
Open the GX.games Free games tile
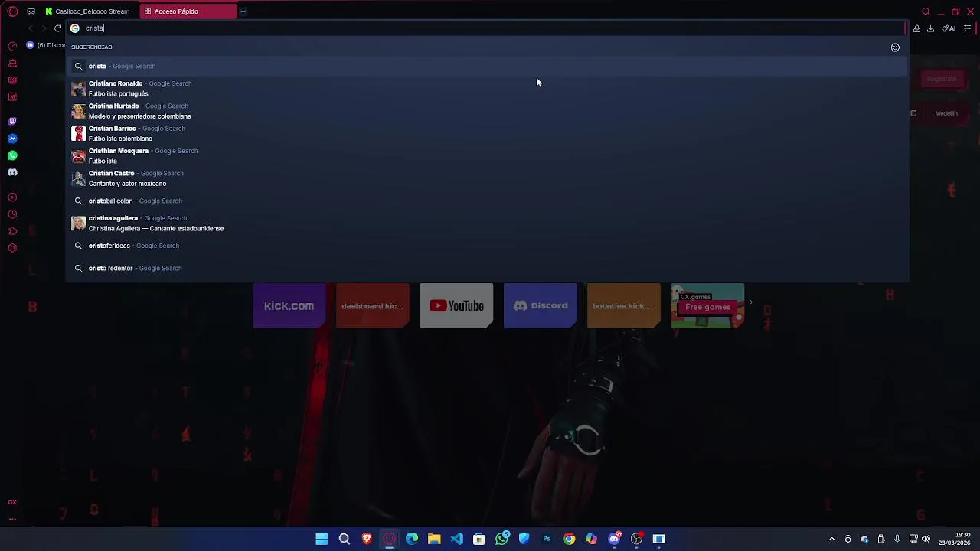[707, 305]
